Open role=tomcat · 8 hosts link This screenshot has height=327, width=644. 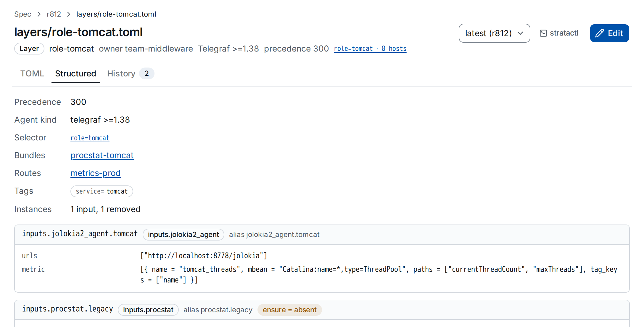tap(370, 49)
